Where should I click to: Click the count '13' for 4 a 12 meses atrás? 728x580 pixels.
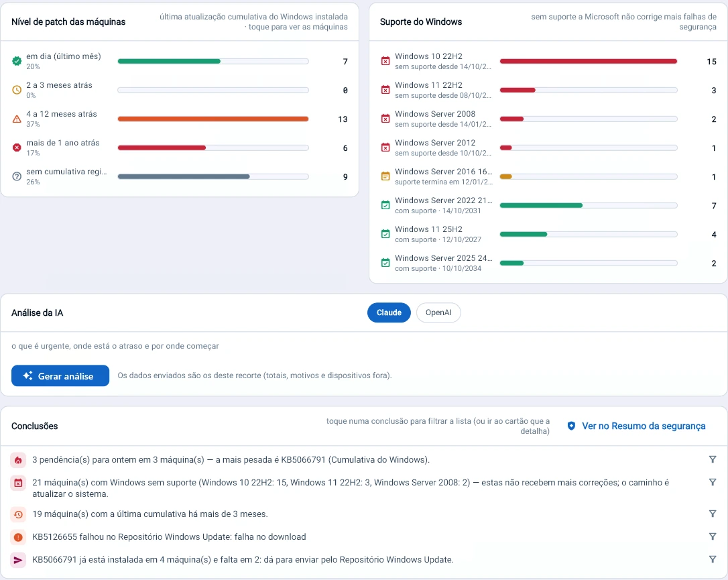[343, 119]
